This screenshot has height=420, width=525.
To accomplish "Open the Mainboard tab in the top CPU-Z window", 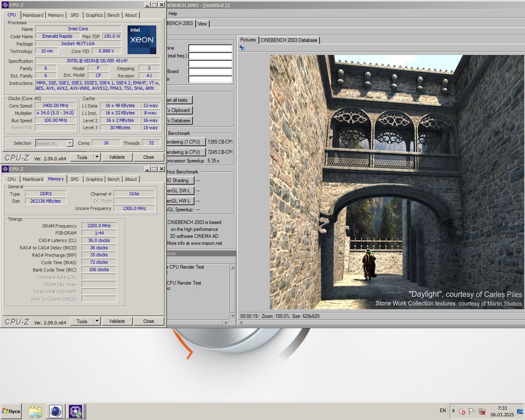I will pos(33,15).
